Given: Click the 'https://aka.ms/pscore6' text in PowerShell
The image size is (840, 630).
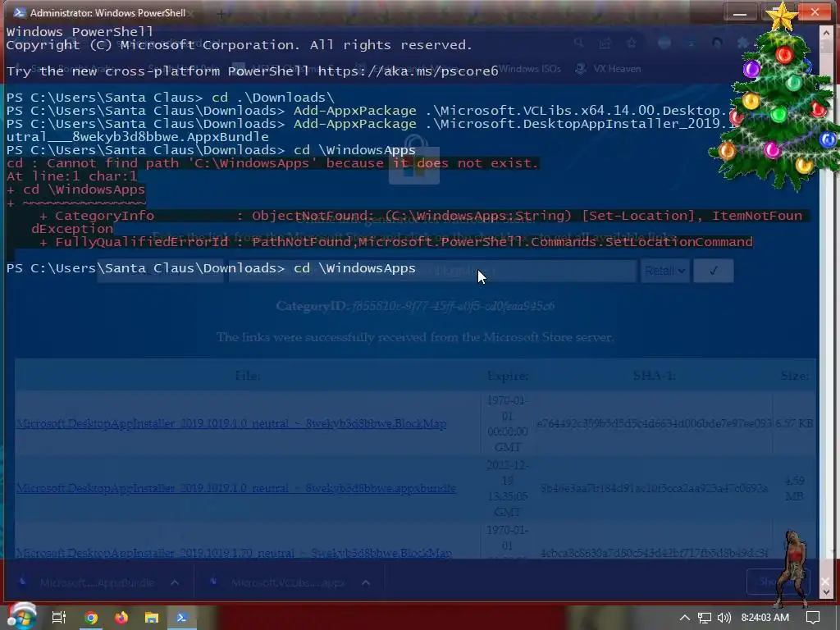Looking at the screenshot, I should [x=408, y=71].
